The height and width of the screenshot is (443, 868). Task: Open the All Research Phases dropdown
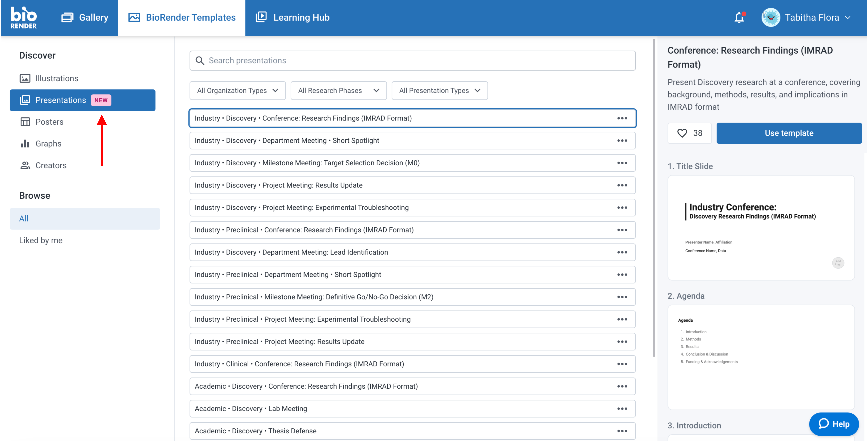[338, 91]
